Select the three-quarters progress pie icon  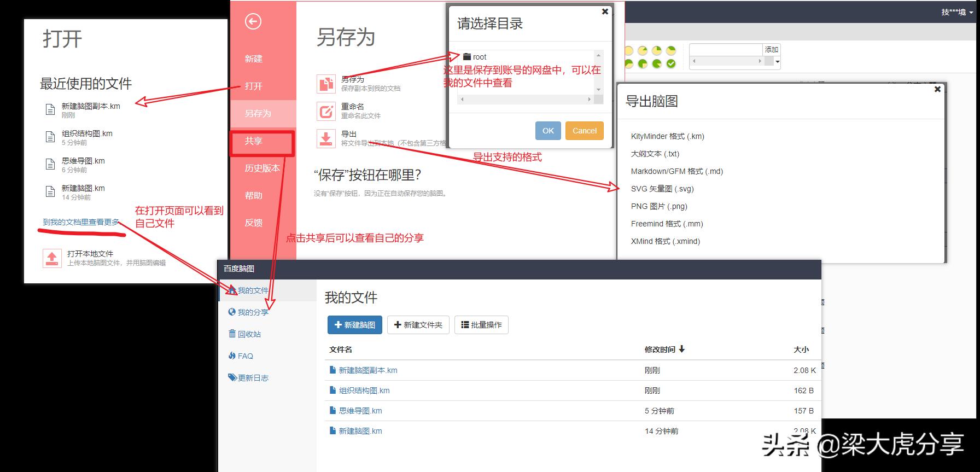click(643, 63)
